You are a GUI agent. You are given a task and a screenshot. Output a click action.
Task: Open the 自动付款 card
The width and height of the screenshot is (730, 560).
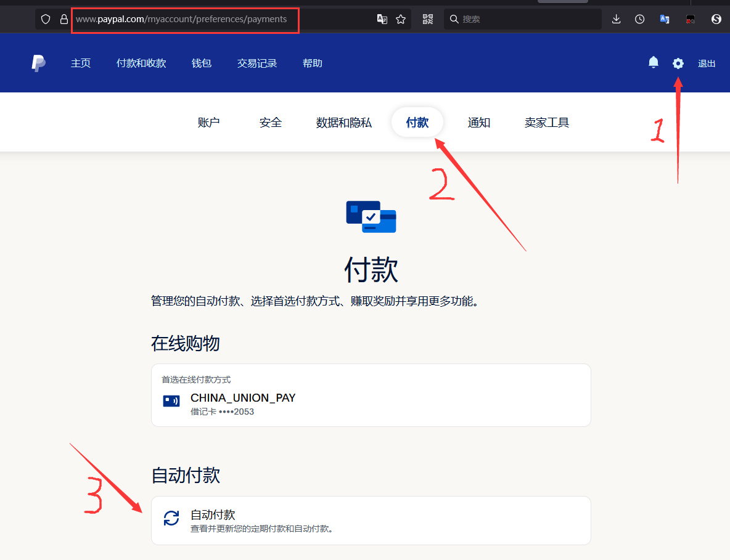[371, 521]
